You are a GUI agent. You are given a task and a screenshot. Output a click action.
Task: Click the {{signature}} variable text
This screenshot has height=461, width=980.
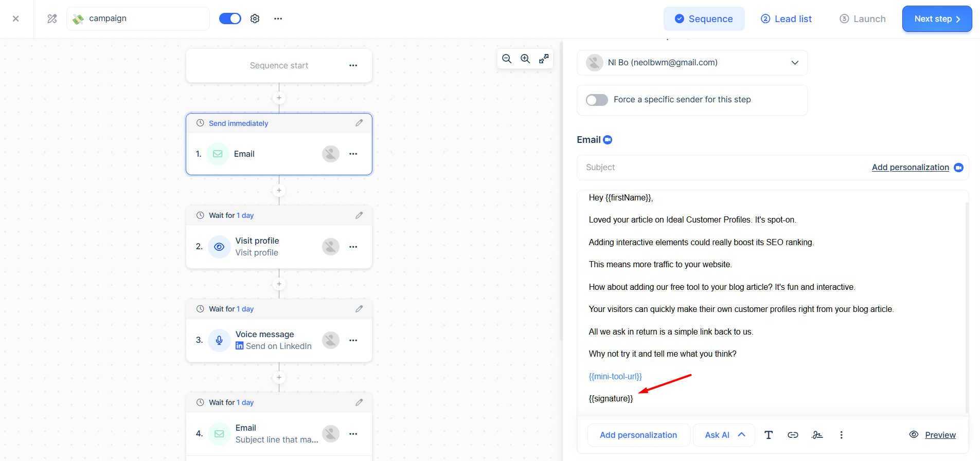click(611, 399)
